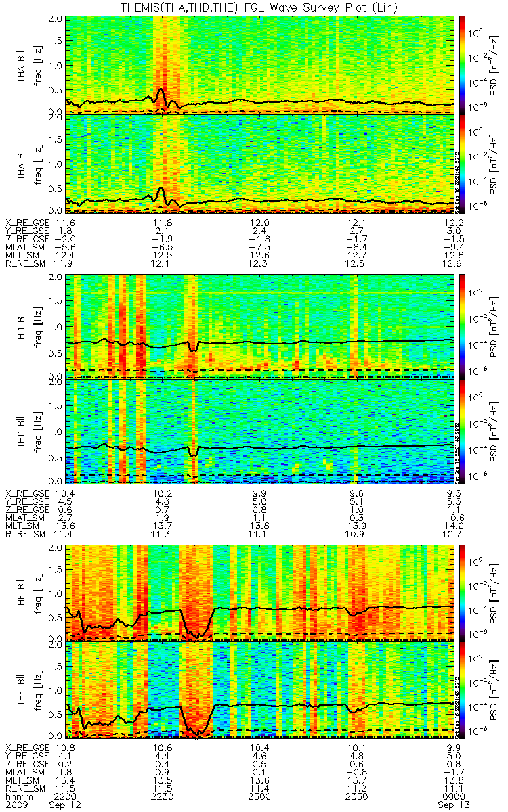Click the 'PSD [nT²/Hz]' label beside THD B∥ panel
Image resolution: width=508 pixels, height=812 pixels.
tap(495, 431)
